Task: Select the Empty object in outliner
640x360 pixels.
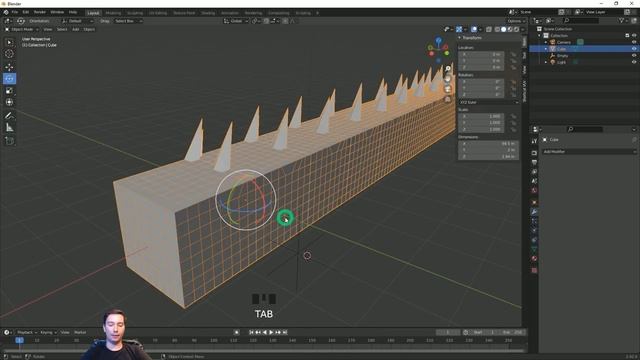Action: click(x=562, y=56)
